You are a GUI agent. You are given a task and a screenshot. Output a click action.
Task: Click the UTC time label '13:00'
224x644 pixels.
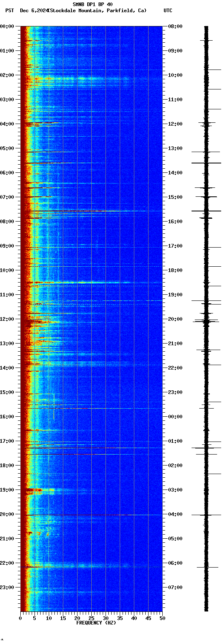point(175,148)
